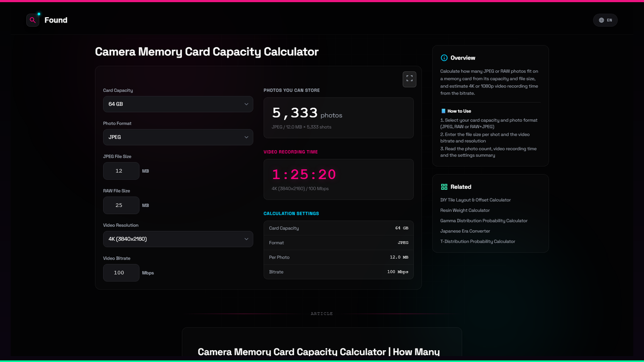Click the CALCULATION SETTINGS heading
Viewport: 644px width, 362px height.
coord(291,213)
